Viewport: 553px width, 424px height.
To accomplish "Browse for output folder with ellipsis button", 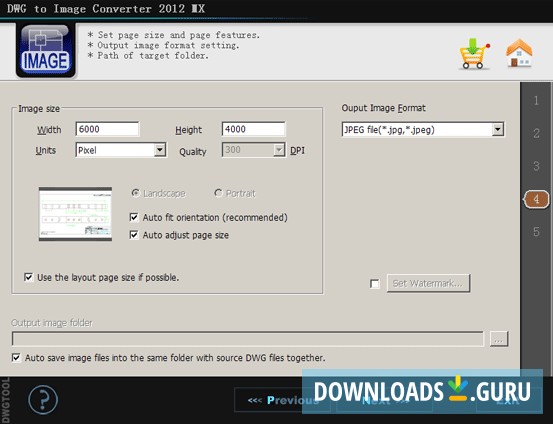I will click(499, 339).
